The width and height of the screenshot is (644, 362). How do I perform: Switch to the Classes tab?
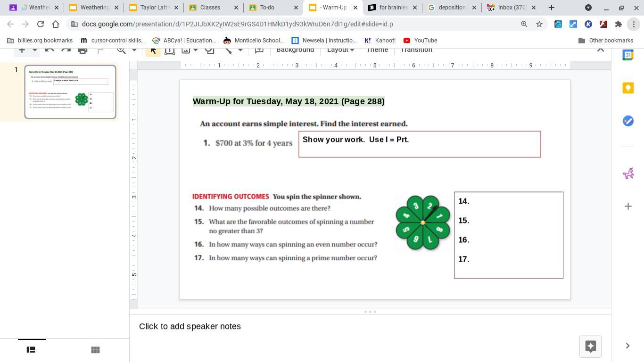click(x=214, y=8)
